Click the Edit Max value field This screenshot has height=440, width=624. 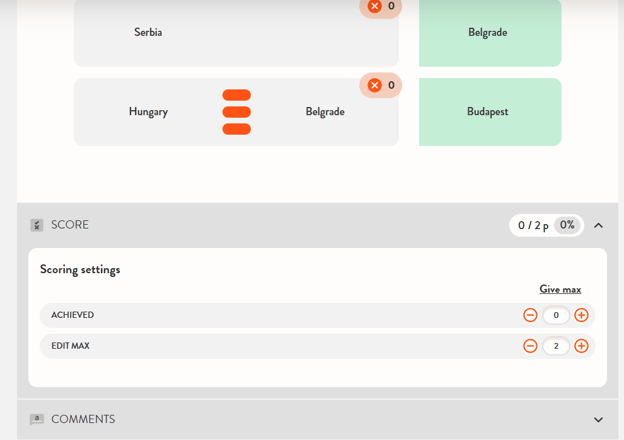pos(556,346)
